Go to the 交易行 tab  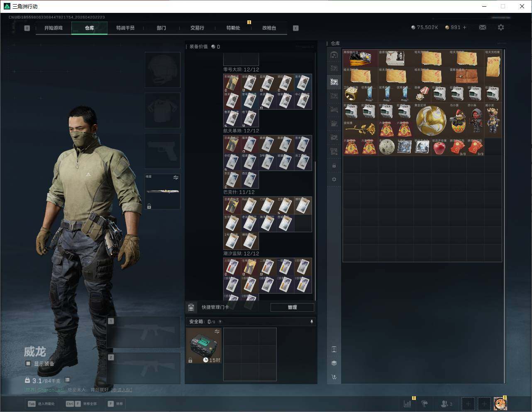(197, 28)
